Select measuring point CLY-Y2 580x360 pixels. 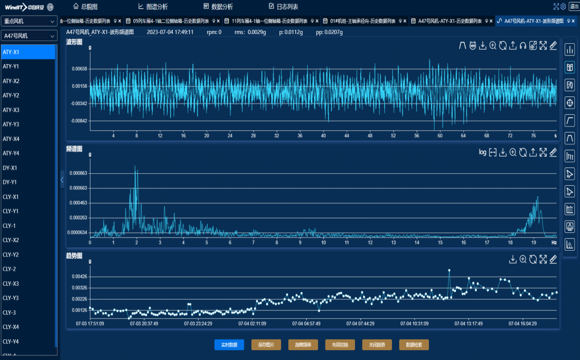(28, 255)
